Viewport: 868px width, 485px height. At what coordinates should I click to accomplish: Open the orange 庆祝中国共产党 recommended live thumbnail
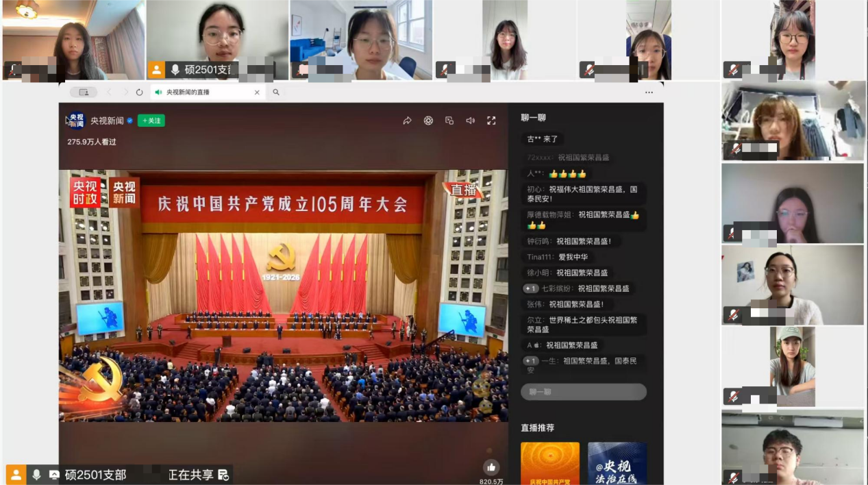pos(550,463)
